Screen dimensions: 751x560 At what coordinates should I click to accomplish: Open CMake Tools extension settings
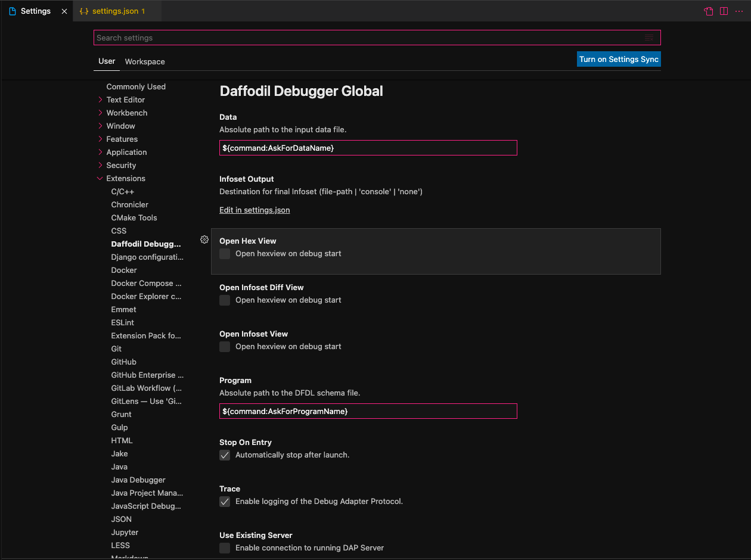point(134,217)
